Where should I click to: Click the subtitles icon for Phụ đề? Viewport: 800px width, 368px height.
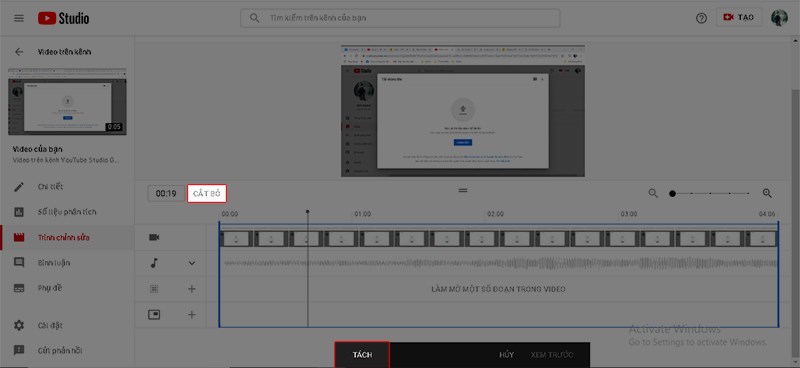pos(19,288)
